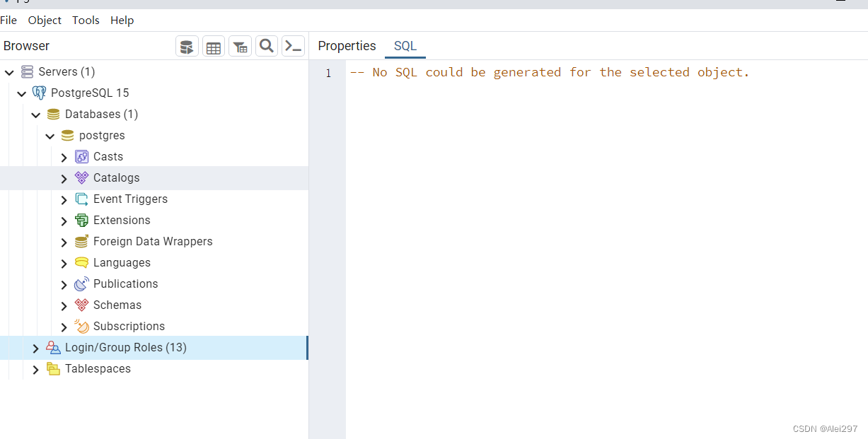Expand the Event Triggers node
This screenshot has height=439, width=868.
(64, 200)
